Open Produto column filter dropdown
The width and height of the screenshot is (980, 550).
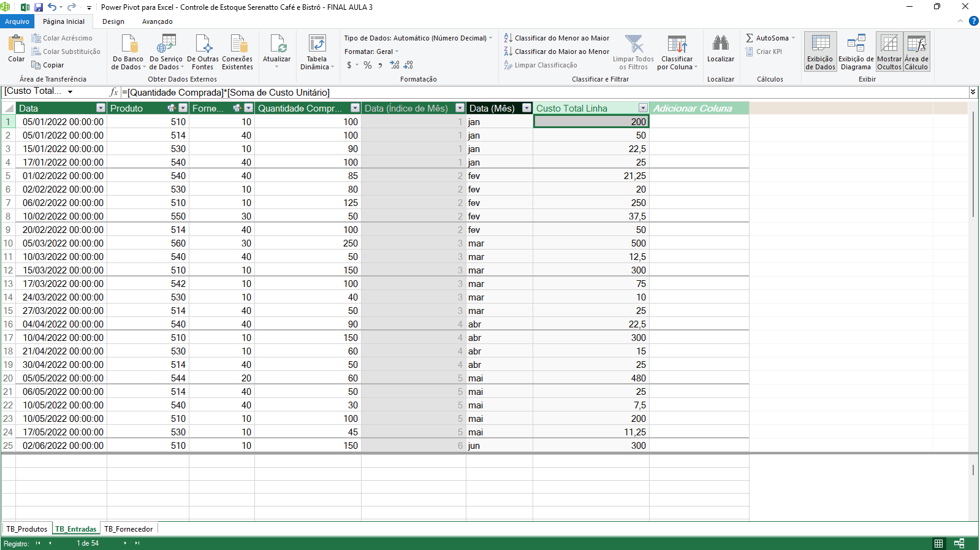[x=183, y=108]
